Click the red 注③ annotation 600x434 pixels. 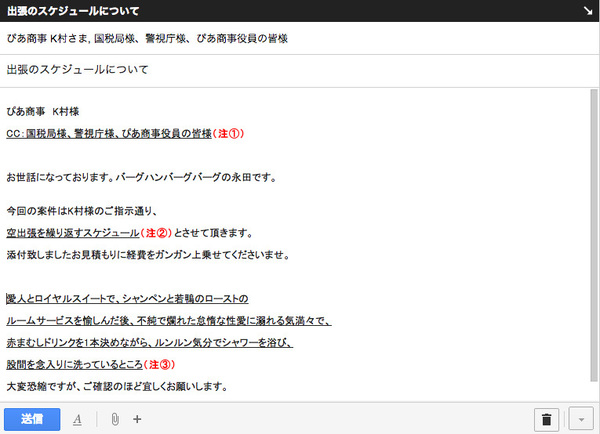click(163, 364)
